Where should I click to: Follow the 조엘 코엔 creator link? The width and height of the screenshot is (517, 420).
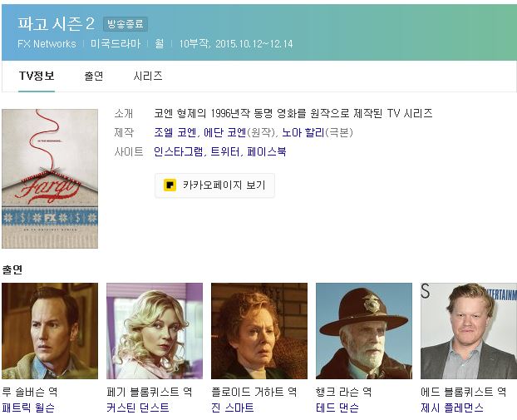pyautogui.click(x=175, y=132)
